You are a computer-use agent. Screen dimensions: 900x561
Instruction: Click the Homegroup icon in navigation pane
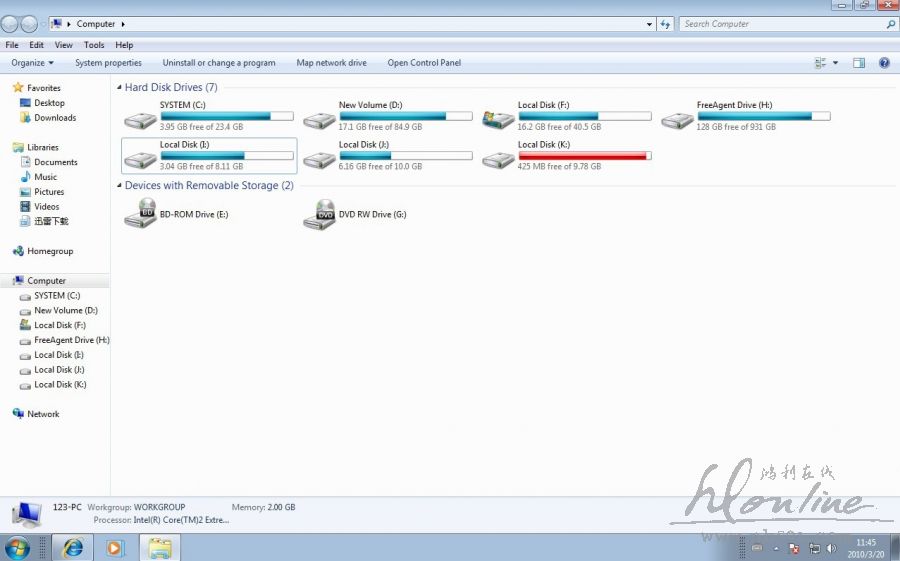tap(18, 251)
